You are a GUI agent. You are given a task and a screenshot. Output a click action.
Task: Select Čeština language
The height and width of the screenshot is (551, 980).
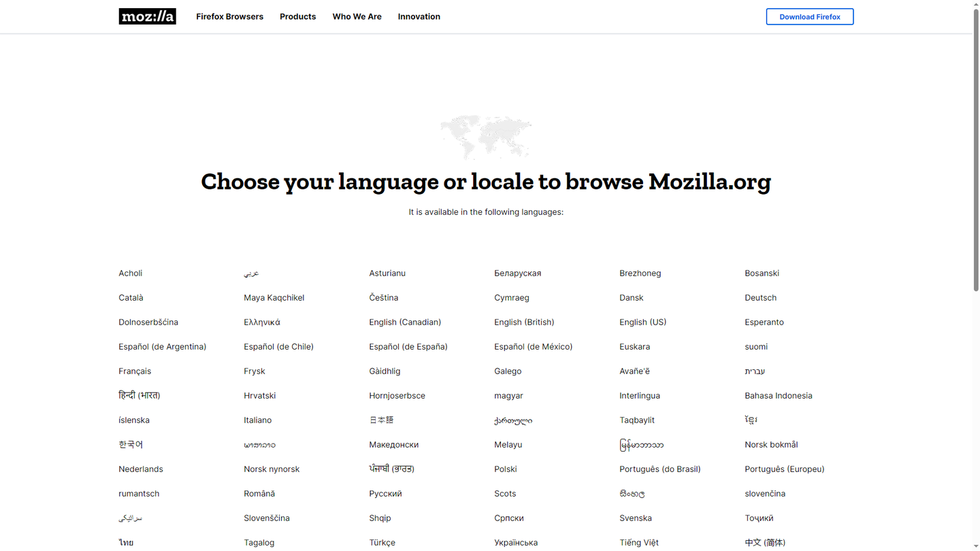pos(383,297)
